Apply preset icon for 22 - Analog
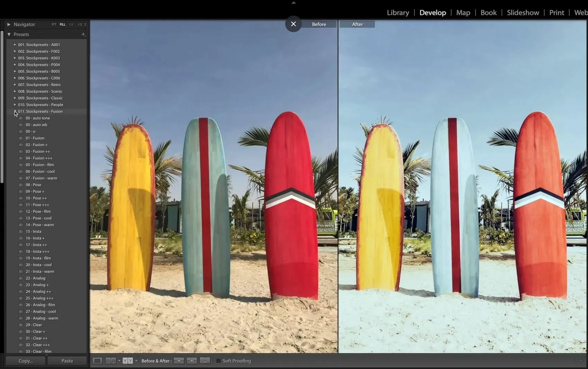Image resolution: width=588 pixels, height=369 pixels. [21, 278]
